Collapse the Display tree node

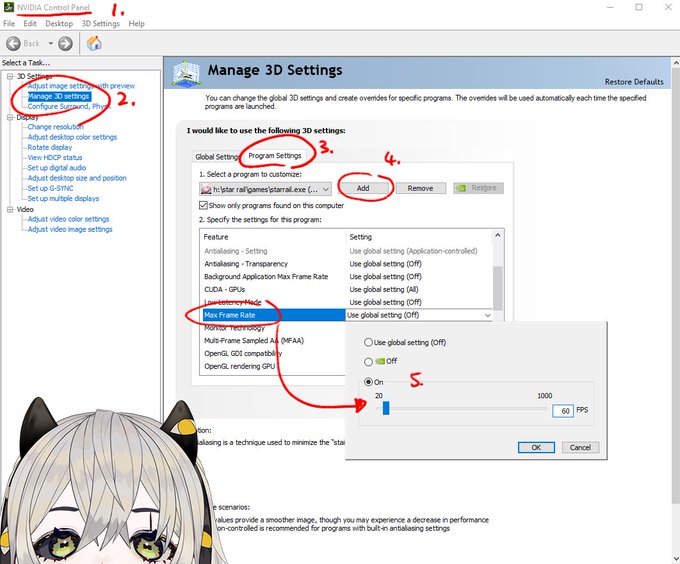(x=10, y=117)
